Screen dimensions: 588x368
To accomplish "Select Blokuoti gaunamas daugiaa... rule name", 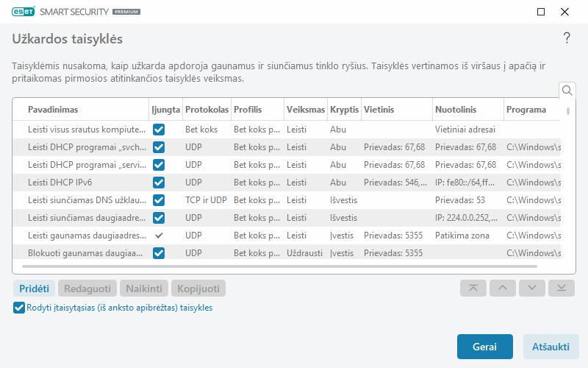I will click(85, 253).
